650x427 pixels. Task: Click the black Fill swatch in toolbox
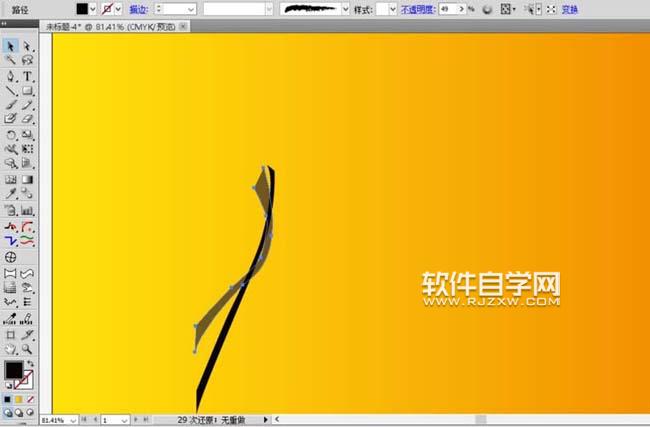14,370
